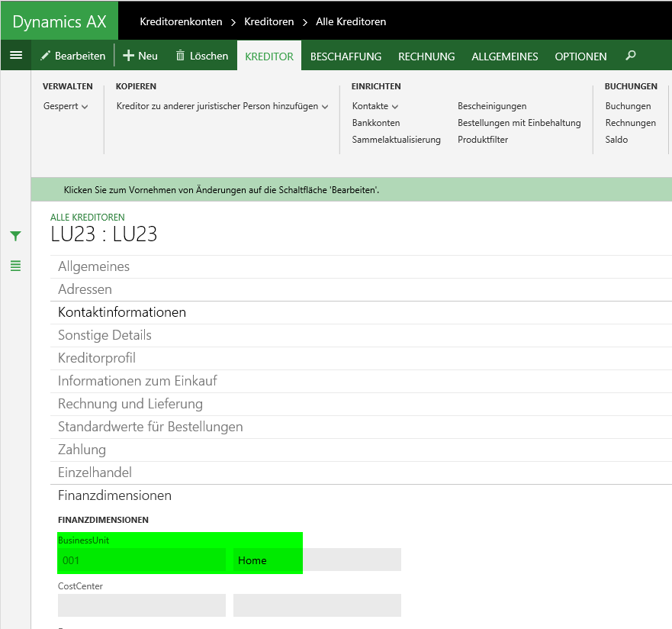Click the Löschen trash icon
The image size is (672, 629).
180,56
